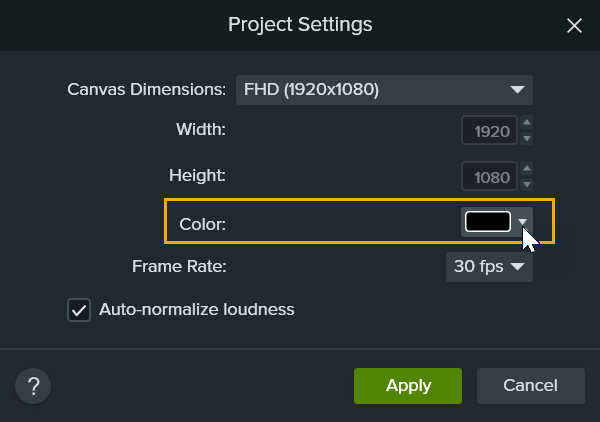Click the Auto-normalize loudness label text
This screenshot has height=422, width=600.
point(196,310)
